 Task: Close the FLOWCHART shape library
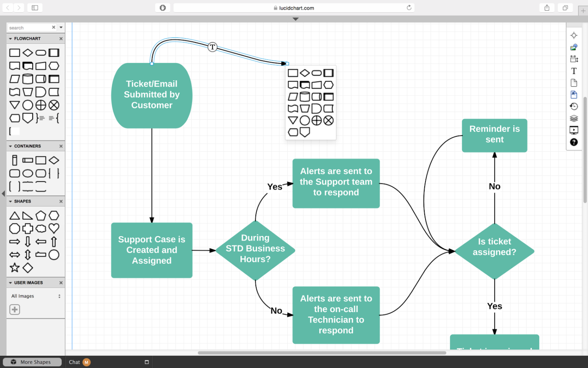click(x=61, y=39)
